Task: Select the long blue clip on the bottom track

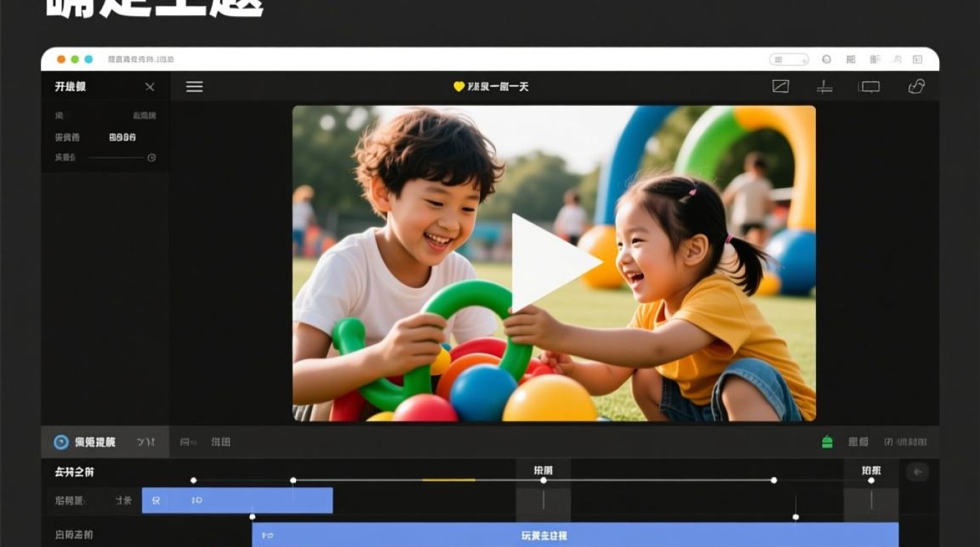Action: pos(575,535)
